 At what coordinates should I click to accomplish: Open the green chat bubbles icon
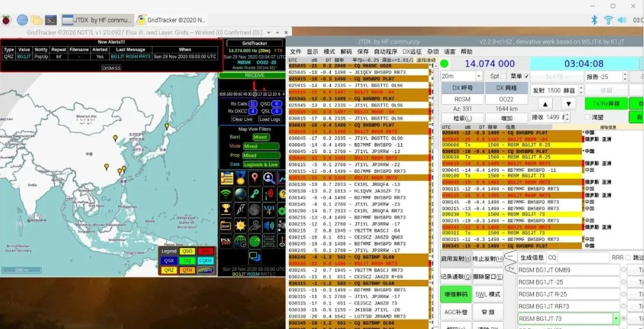(254, 257)
